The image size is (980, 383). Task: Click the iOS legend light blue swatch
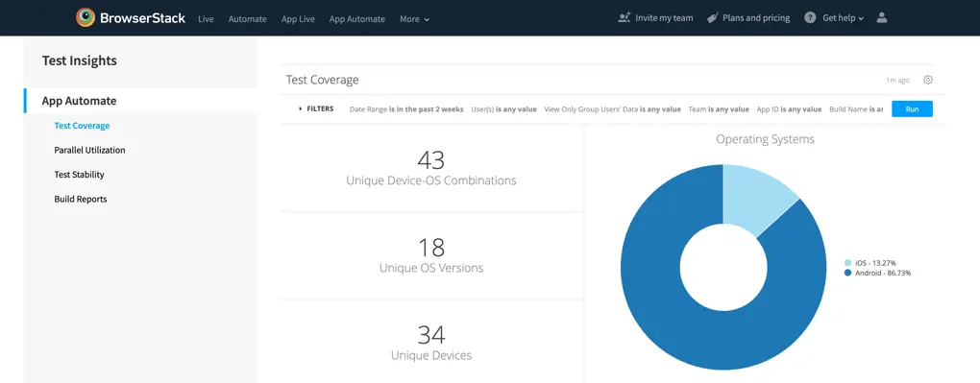pyautogui.click(x=847, y=263)
